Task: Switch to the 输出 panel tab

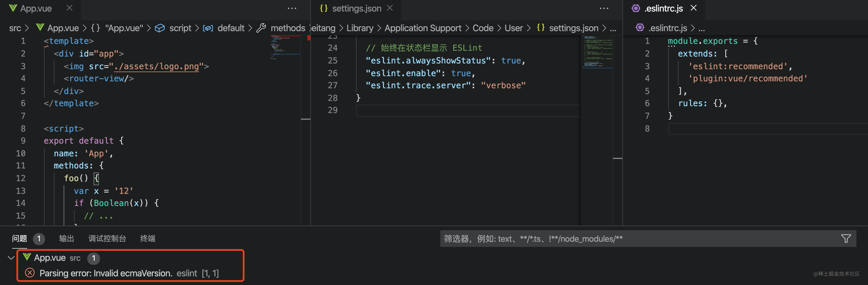Action: click(x=66, y=239)
